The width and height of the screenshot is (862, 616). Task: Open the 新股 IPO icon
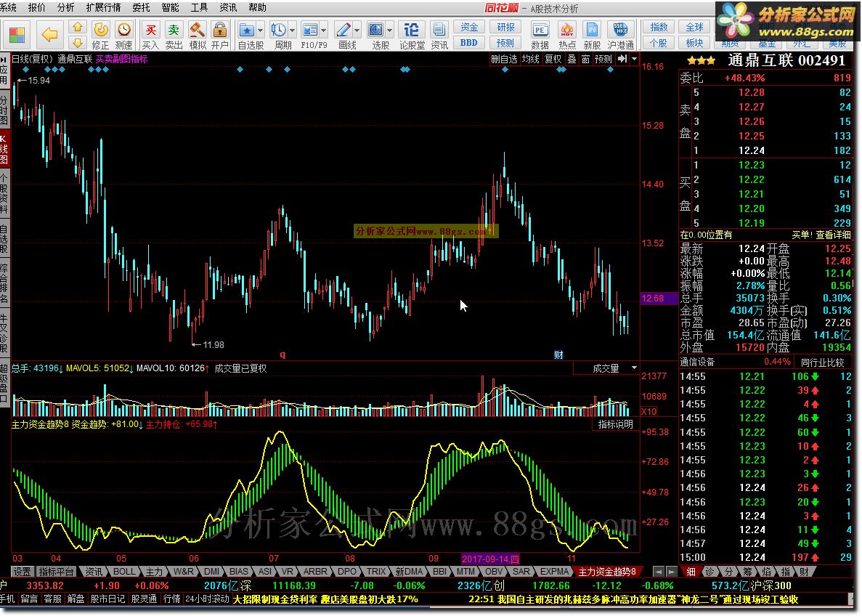[x=592, y=35]
